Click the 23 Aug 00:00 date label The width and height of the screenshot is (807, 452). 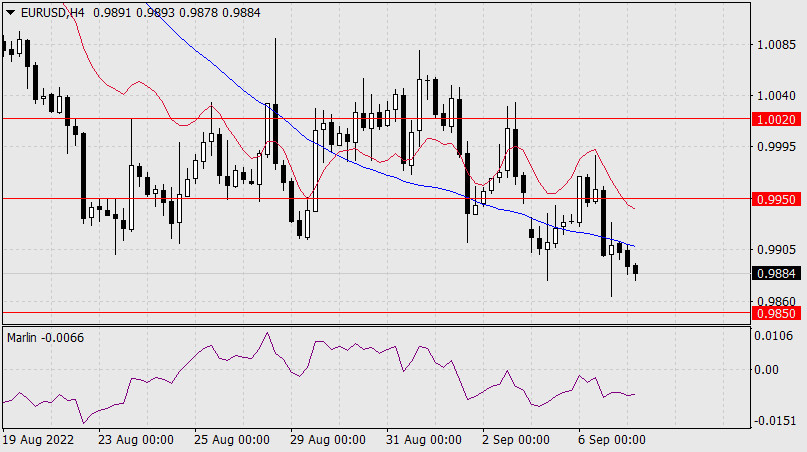pos(137,439)
